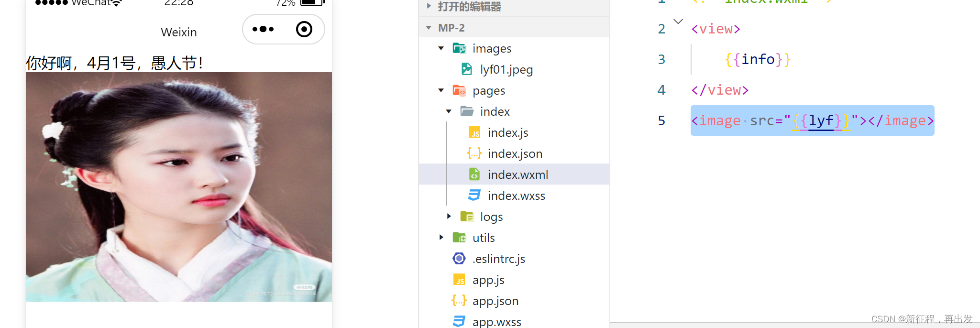Click the greeting text 你好啊，4月1号，愚人节!
980x328 pixels.
coord(115,63)
